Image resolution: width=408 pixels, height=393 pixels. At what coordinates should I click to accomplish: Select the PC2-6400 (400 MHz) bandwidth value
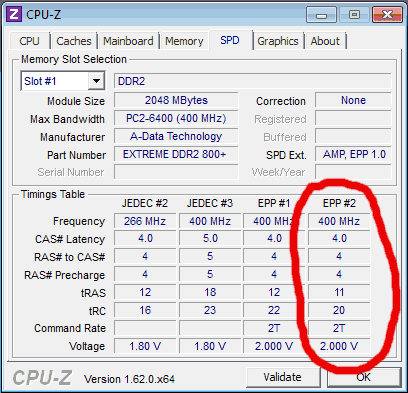coord(176,118)
